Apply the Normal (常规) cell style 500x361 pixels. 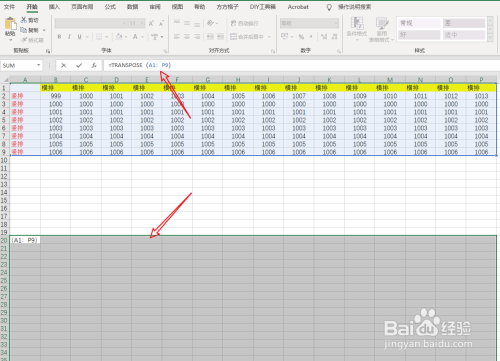click(x=419, y=23)
